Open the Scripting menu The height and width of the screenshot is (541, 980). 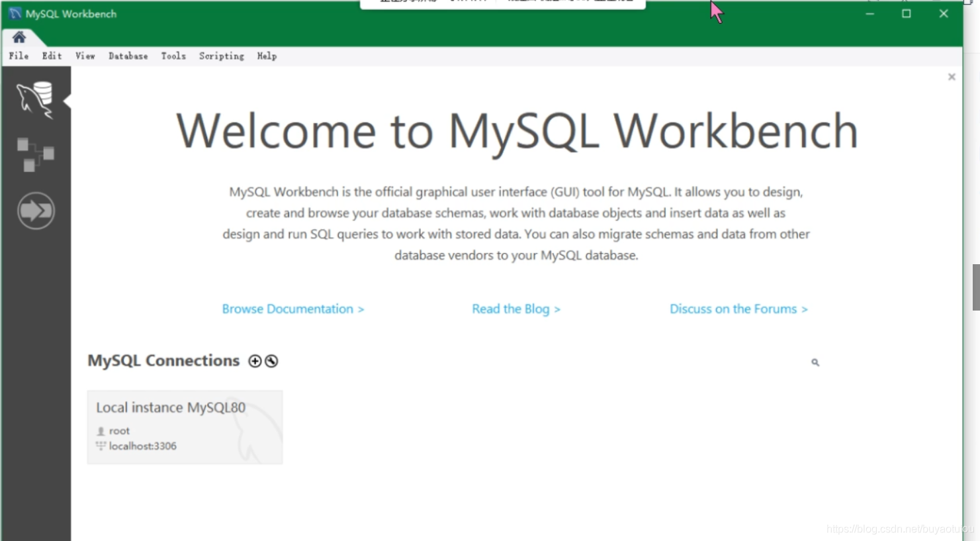(x=222, y=56)
